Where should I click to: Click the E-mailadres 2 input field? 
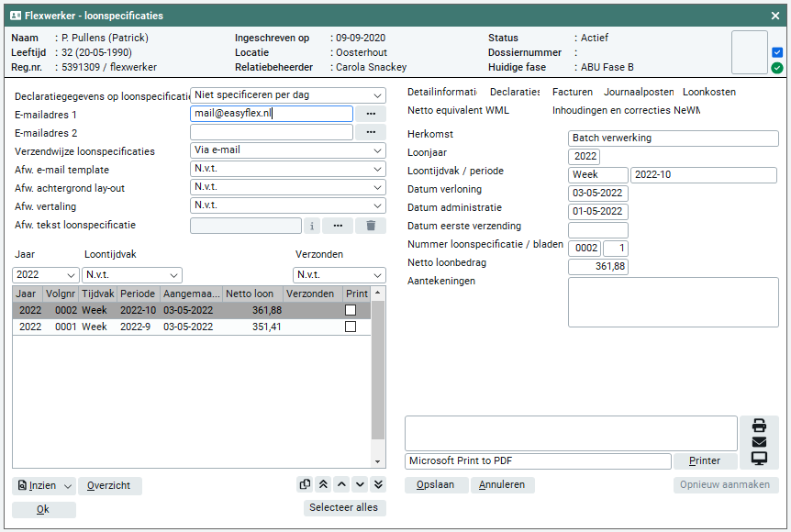272,132
